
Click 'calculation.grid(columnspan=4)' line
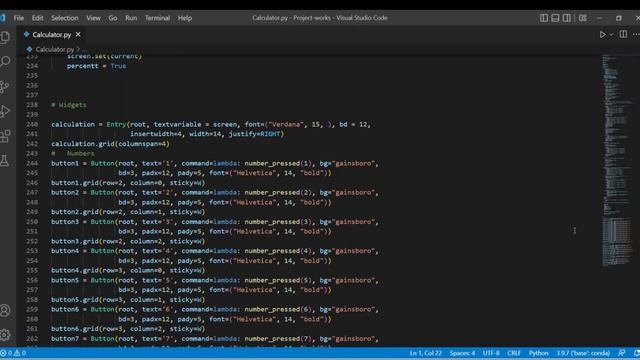click(110, 144)
